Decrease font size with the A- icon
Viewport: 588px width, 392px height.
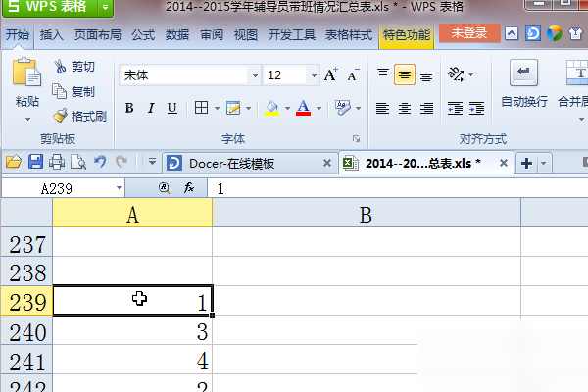pyautogui.click(x=353, y=75)
